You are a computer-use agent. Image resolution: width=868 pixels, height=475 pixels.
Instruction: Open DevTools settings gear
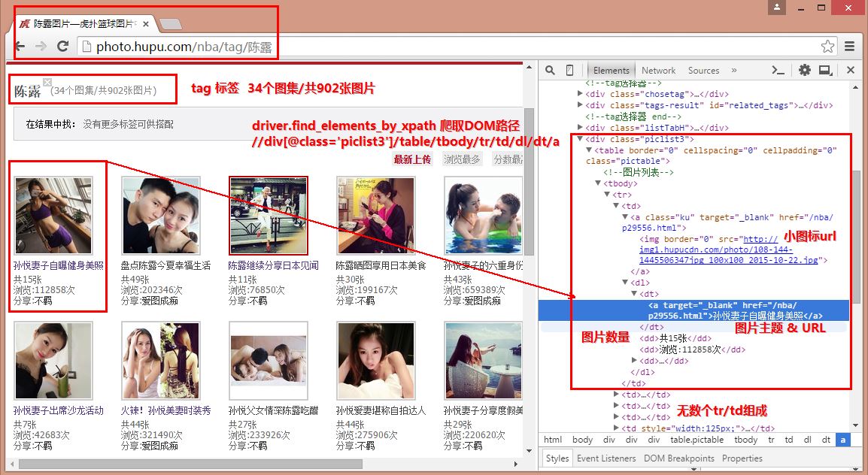(804, 70)
